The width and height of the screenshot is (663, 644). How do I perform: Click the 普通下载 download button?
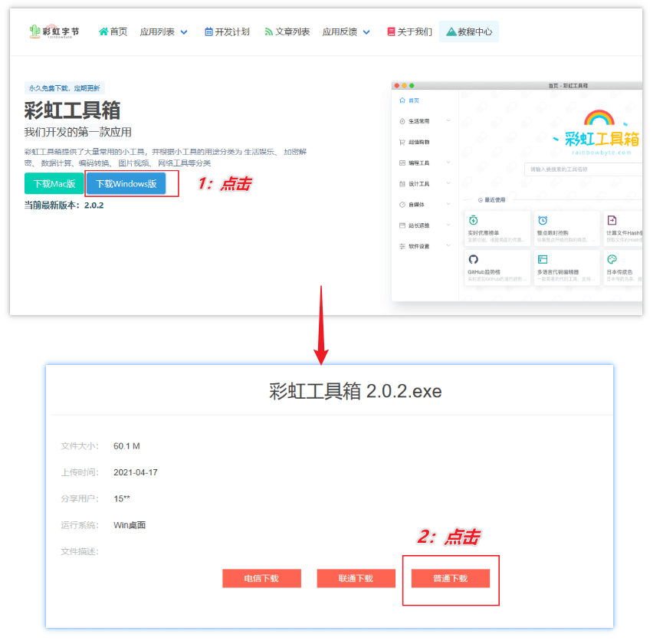(x=450, y=579)
